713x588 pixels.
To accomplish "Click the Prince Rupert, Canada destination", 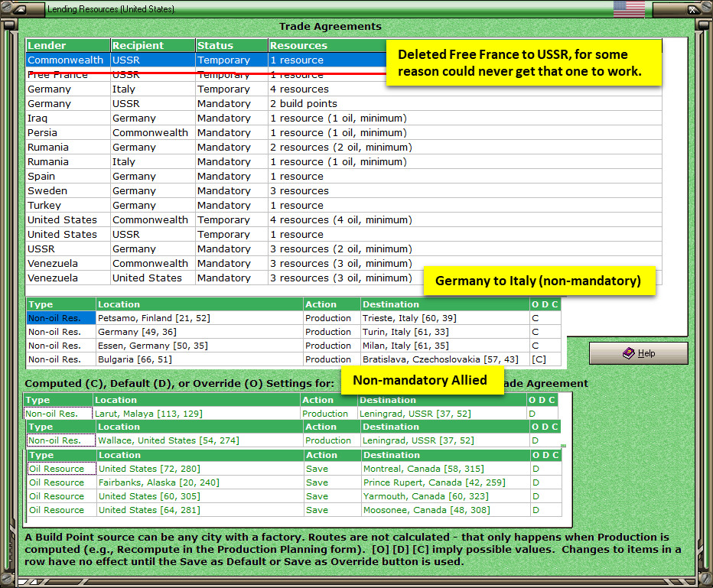I will click(x=445, y=482).
